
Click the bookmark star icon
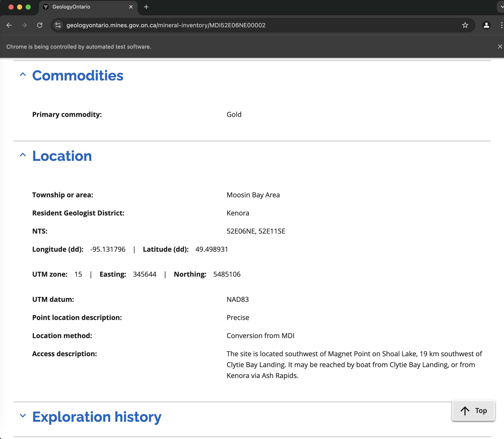pos(465,25)
